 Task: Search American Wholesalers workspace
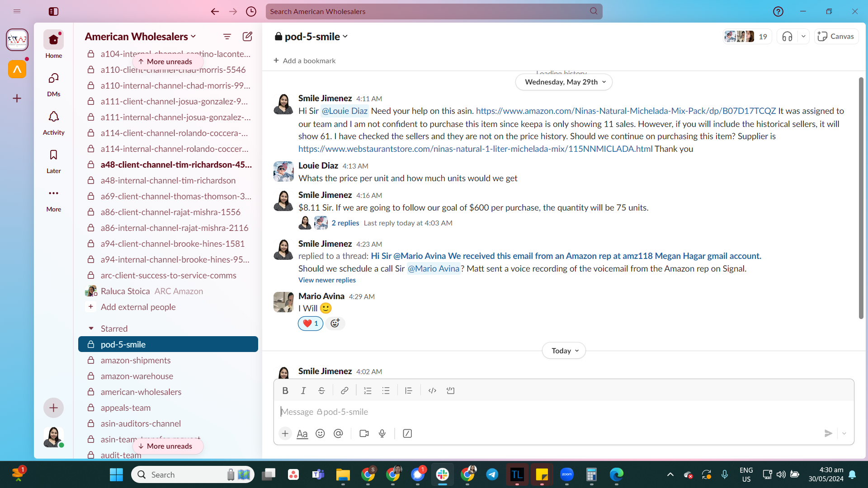pyautogui.click(x=434, y=12)
